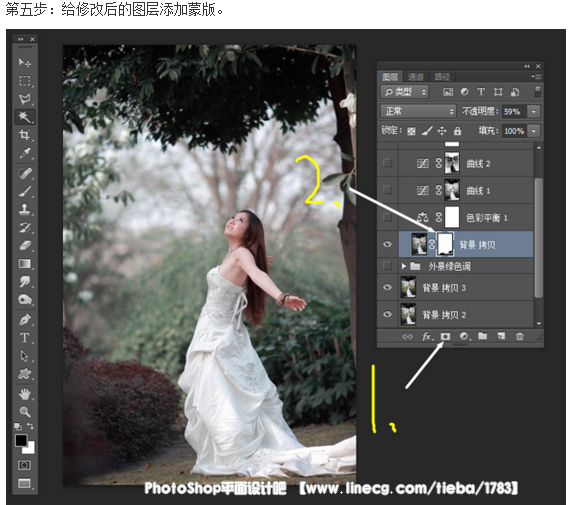568x505 pixels.
Task: Switch to the 通道 tab
Action: (415, 77)
